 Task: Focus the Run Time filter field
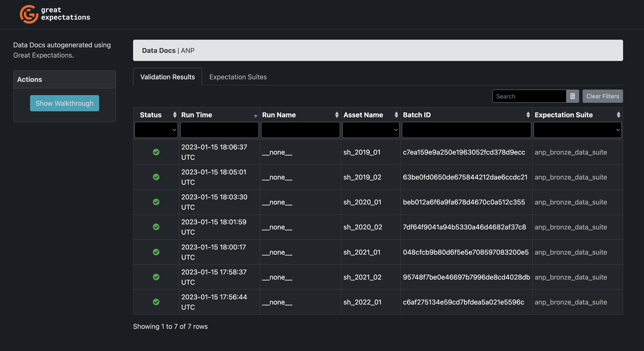point(219,130)
